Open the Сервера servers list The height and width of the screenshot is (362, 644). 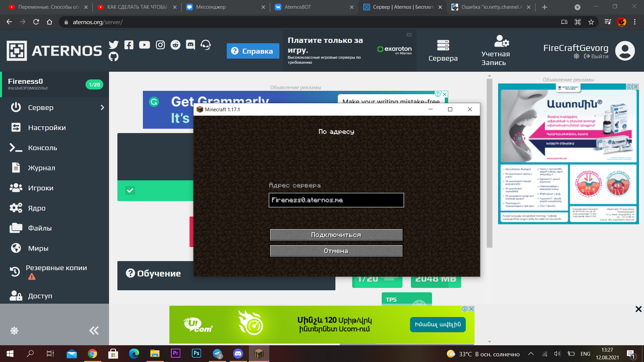point(443,51)
